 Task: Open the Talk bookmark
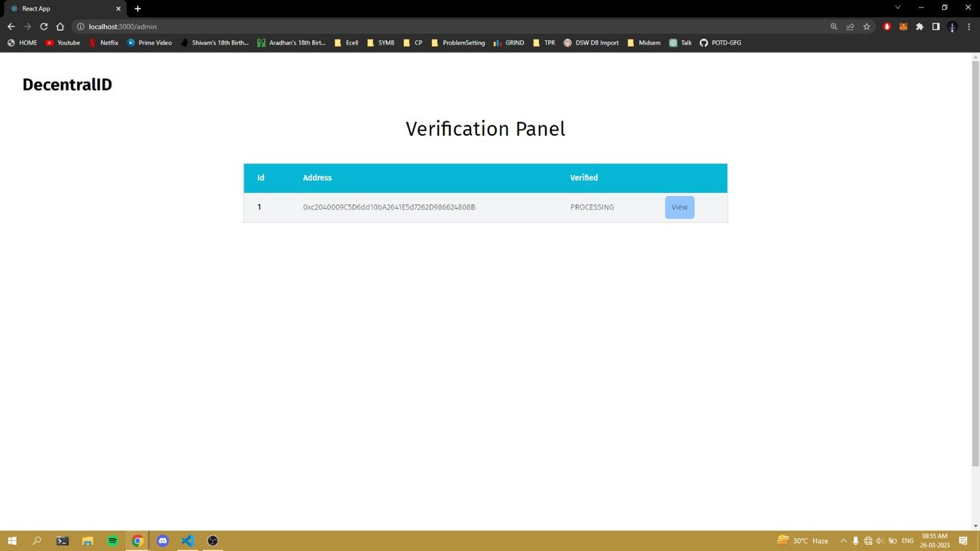680,42
